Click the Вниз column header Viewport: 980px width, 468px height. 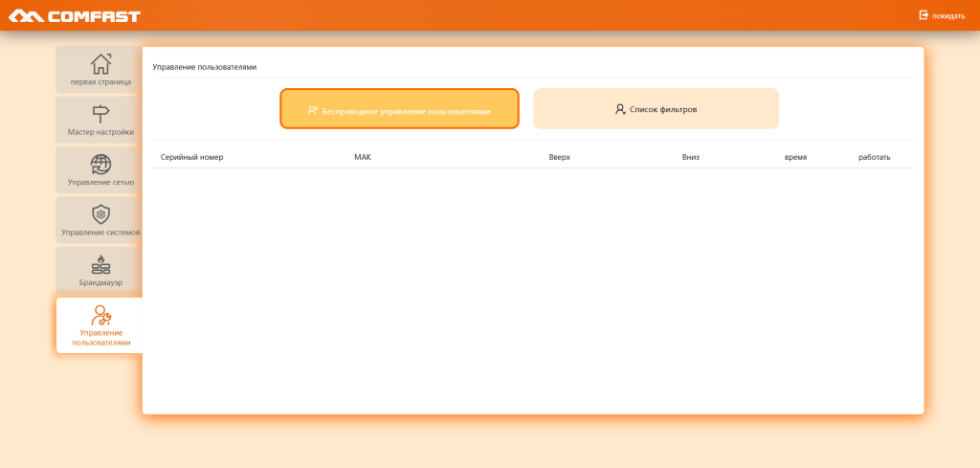tap(691, 157)
